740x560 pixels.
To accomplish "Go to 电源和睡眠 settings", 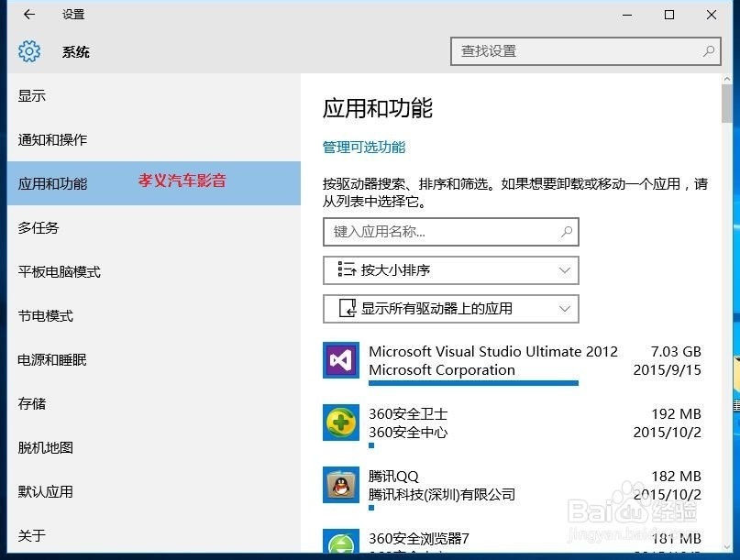I will (154, 360).
